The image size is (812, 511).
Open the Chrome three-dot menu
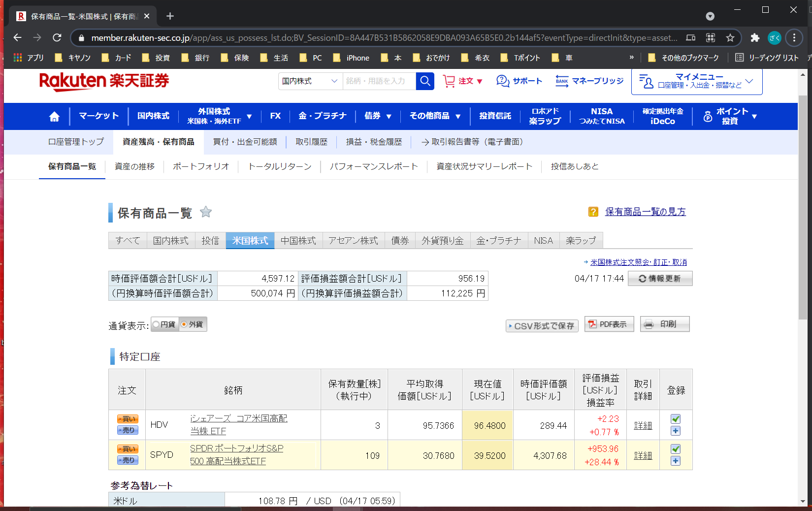(x=794, y=37)
